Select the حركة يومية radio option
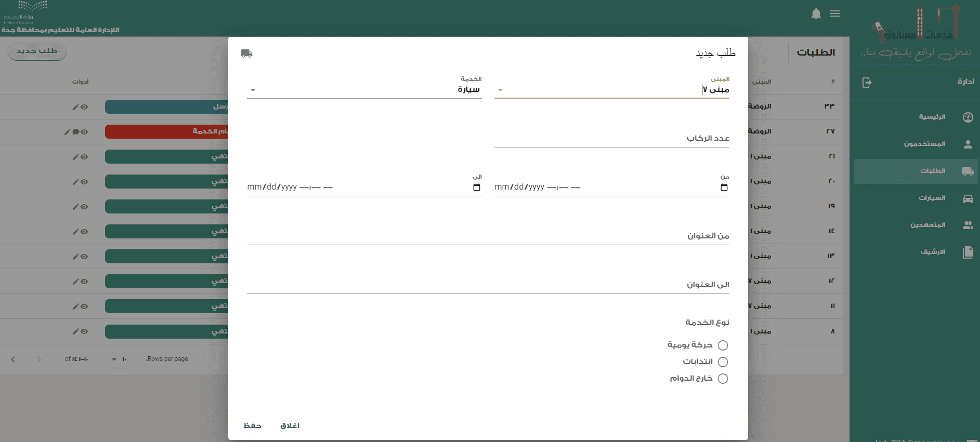 coord(723,345)
